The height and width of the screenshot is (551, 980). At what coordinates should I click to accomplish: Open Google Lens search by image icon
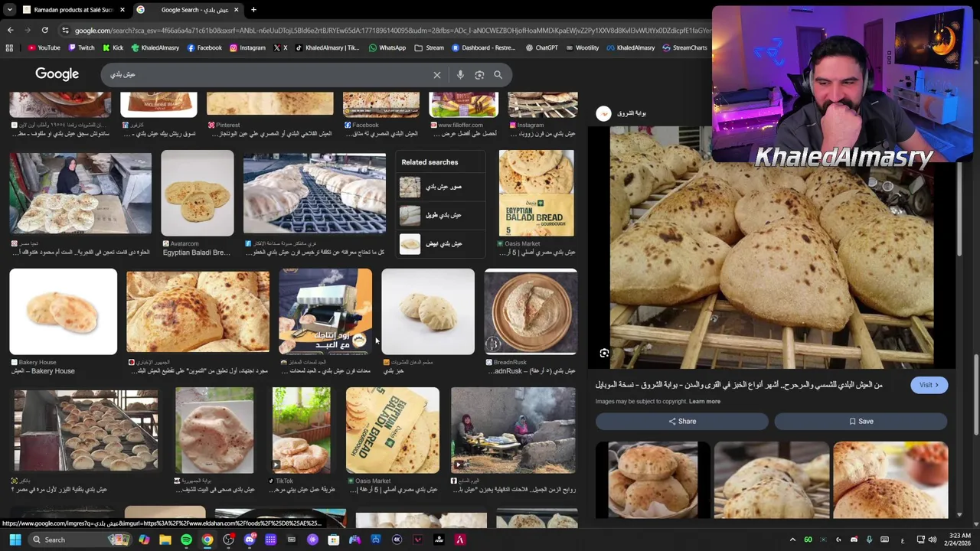[479, 75]
